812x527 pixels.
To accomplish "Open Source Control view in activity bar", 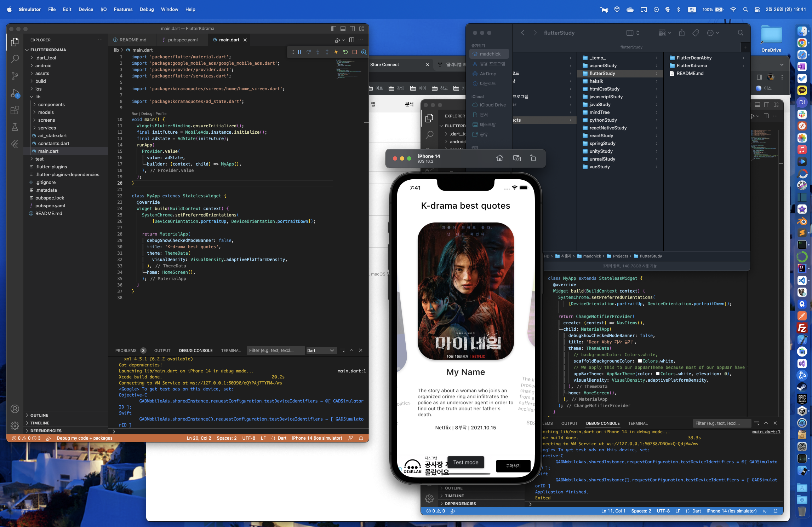I will [15, 76].
